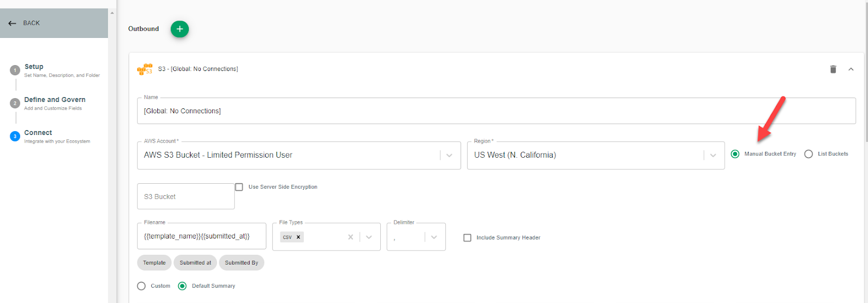Click the sidebar scrollbar up arrow
Screen dimensions: 868x303
[x=112, y=12]
